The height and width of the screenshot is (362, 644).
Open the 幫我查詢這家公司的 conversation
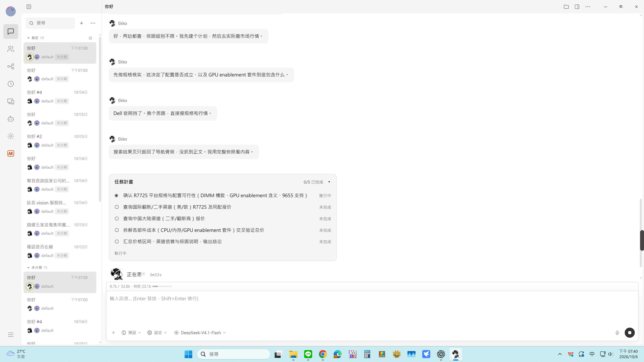pyautogui.click(x=60, y=185)
